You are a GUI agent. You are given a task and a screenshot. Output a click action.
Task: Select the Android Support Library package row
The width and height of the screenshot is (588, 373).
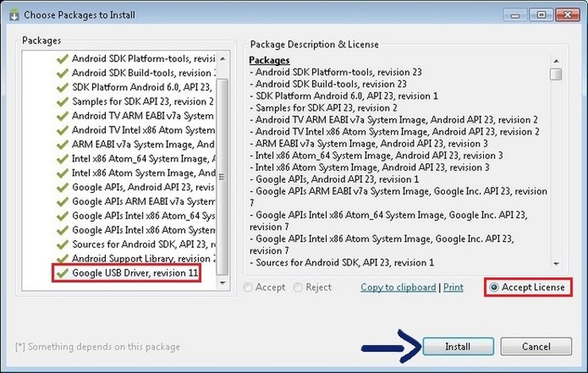[x=144, y=259]
